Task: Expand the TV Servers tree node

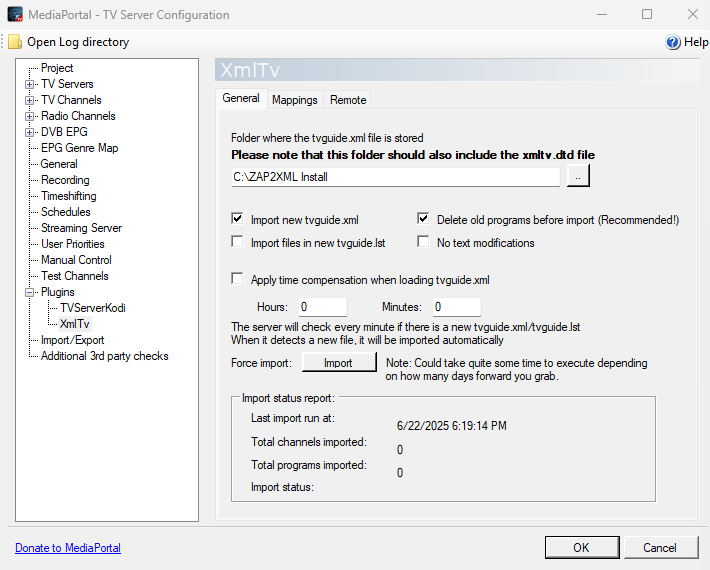Action: pos(29,84)
